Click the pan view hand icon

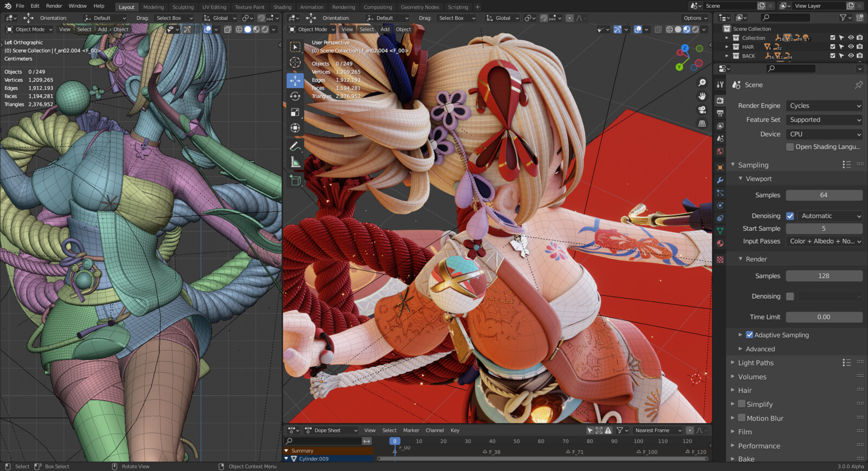[702, 96]
